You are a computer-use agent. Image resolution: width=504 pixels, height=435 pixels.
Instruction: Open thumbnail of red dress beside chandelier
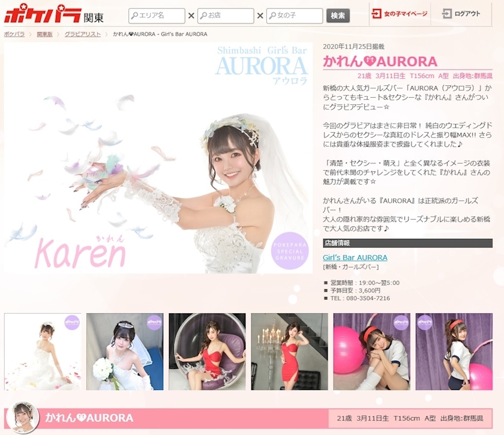pyautogui.click(x=289, y=352)
